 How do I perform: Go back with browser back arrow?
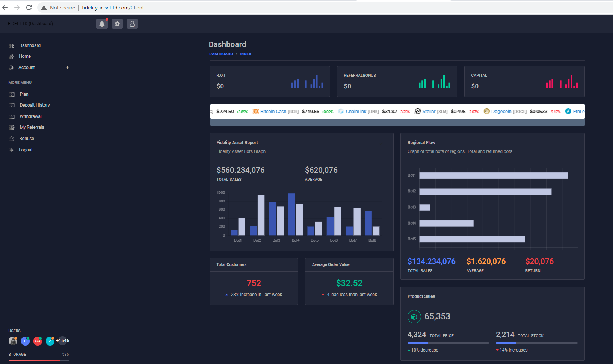coord(5,8)
